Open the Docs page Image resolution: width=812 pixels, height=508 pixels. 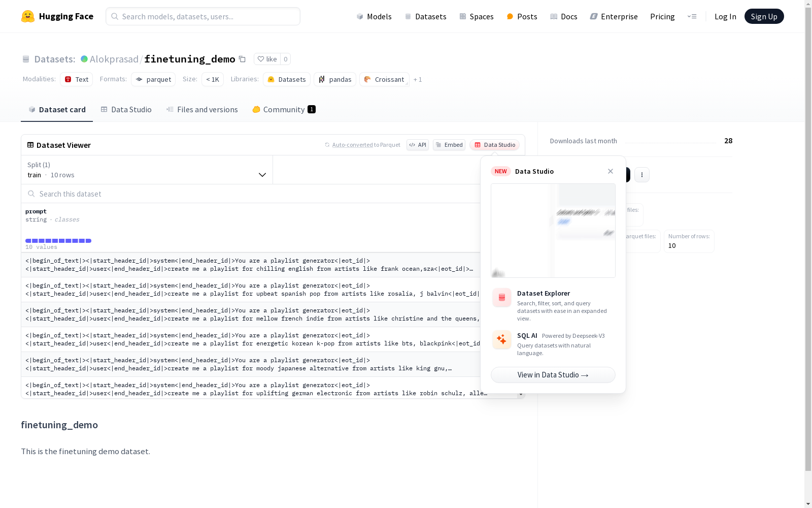coord(564,16)
